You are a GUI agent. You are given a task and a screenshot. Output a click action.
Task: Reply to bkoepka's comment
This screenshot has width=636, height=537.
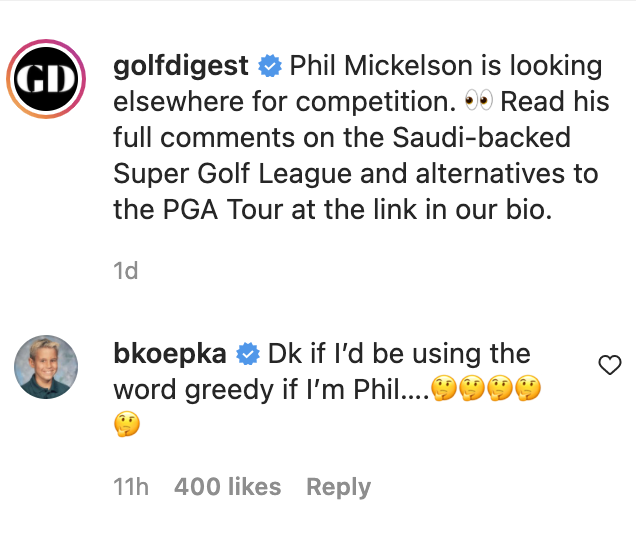coord(338,487)
